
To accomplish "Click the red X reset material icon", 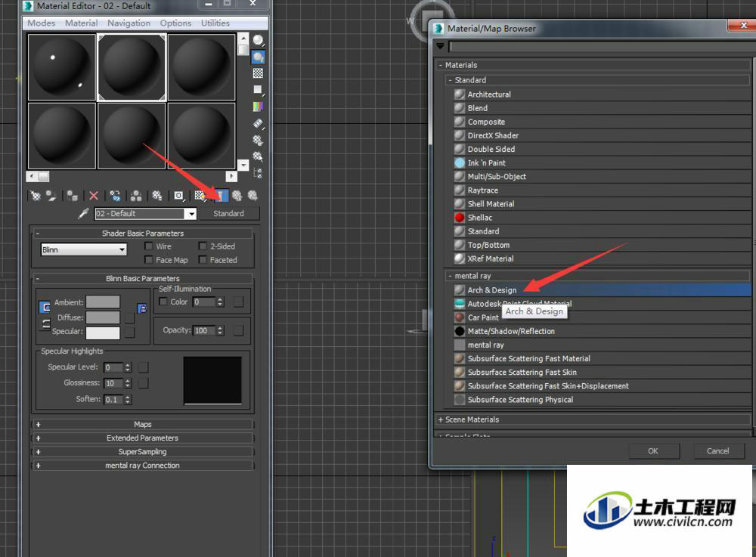I will pos(94,196).
